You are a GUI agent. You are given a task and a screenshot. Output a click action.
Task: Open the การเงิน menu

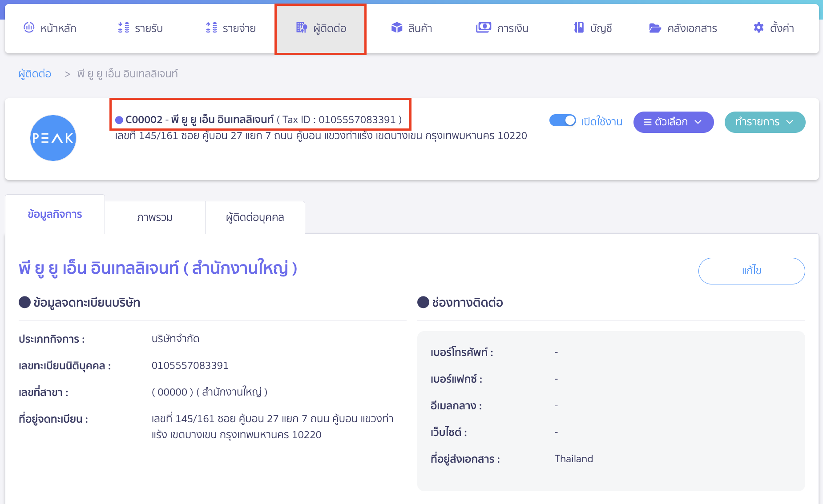[502, 28]
